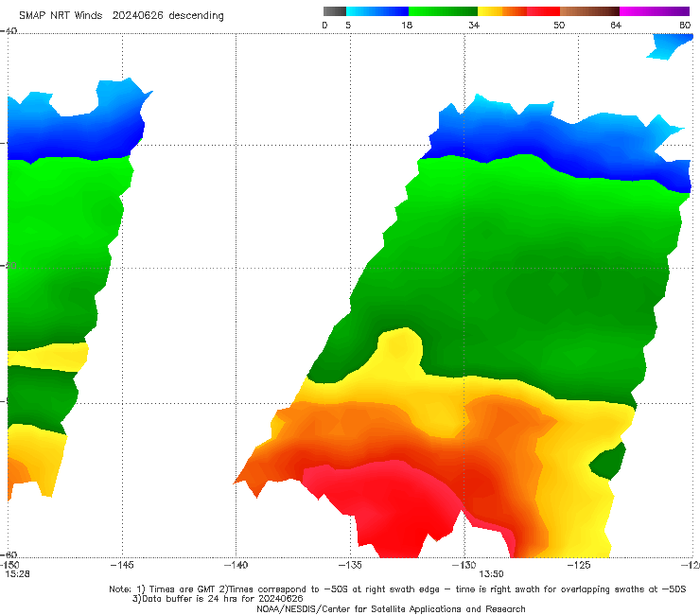Viewport: 700px width, 615px height.
Task: Click the longitude label '-145'
Action: coord(122,565)
